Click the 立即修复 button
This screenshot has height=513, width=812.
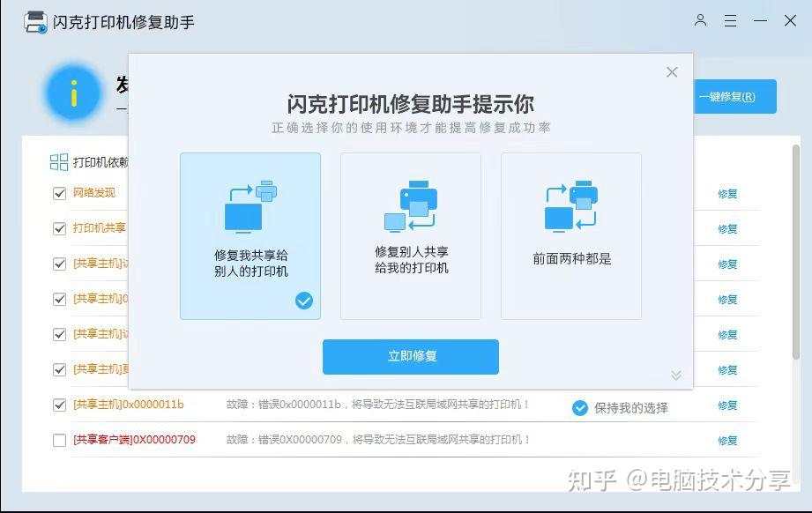(410, 356)
